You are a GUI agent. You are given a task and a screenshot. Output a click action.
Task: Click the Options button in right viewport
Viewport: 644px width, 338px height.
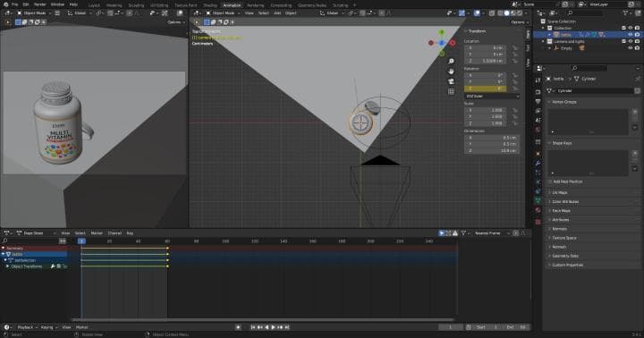[519, 22]
